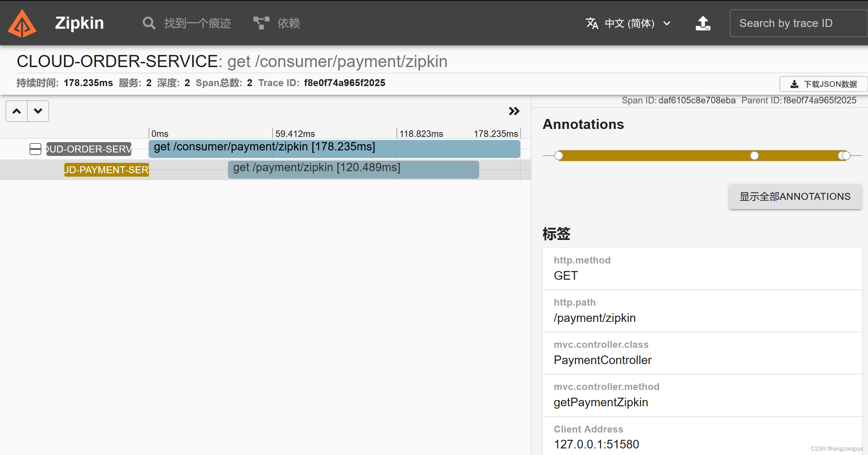Viewport: 868px width, 455px height.
Task: Click the Client Address 127.0.0.1:51580 value
Action: coord(596,444)
